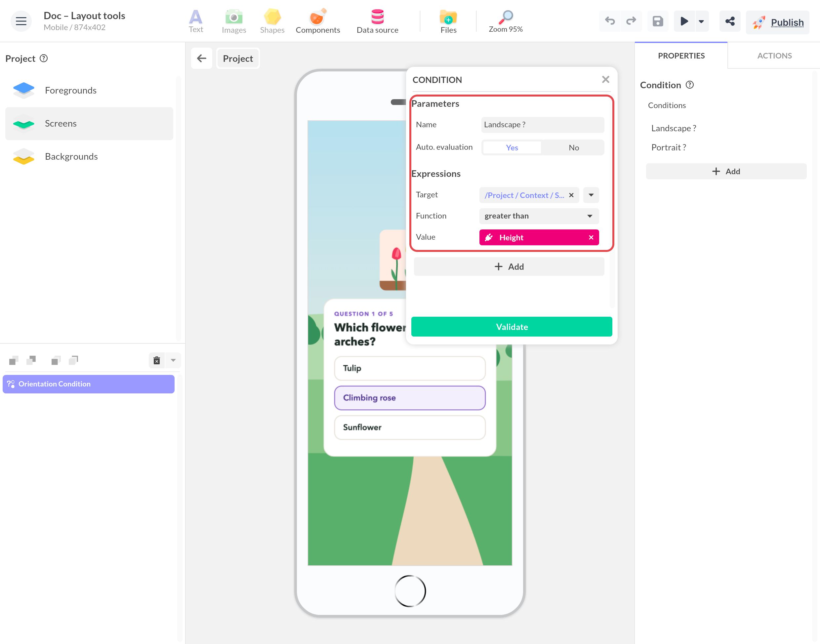Choose the Tulip answer option

[410, 368]
